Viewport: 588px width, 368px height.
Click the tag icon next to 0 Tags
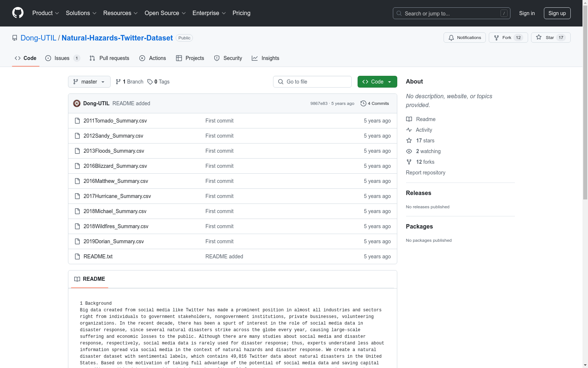pos(150,82)
